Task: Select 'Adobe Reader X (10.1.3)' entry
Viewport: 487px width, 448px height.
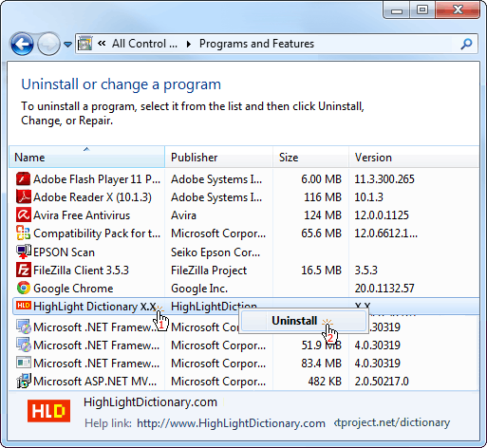Action: click(x=92, y=197)
